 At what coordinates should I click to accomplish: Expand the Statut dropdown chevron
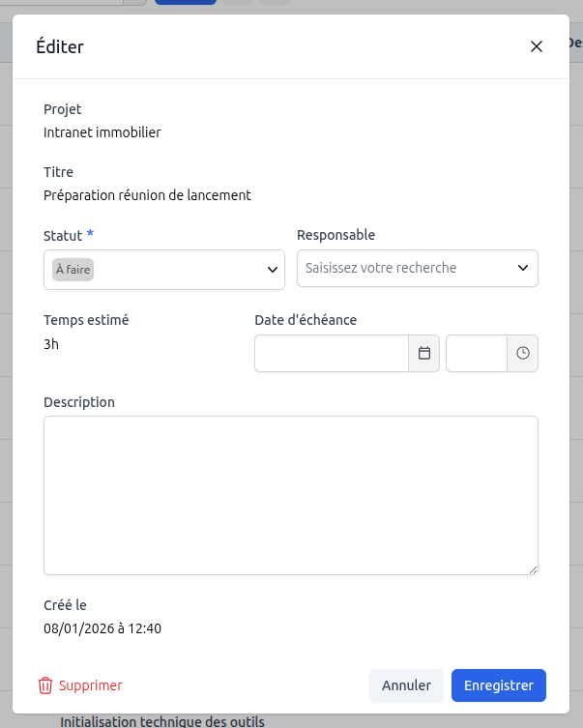click(273, 270)
